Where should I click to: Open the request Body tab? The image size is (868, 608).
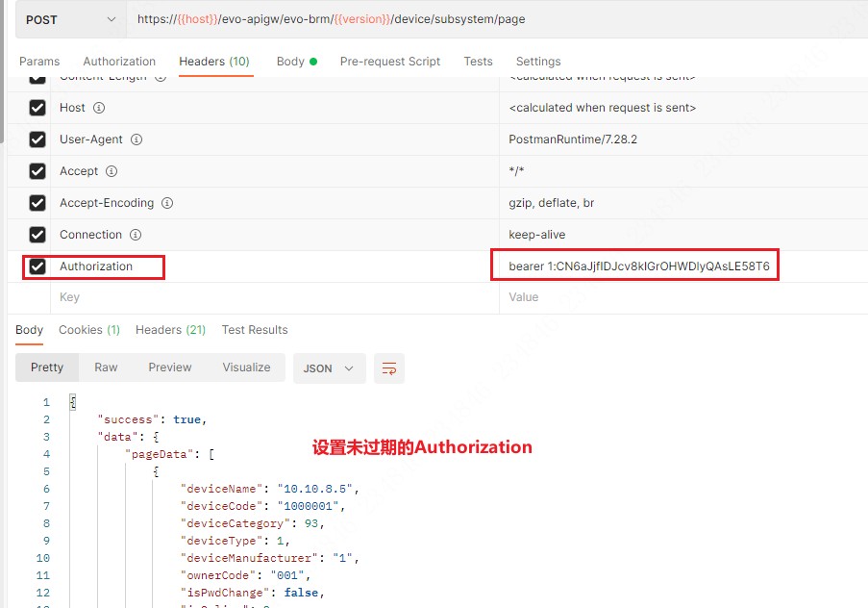[290, 62]
